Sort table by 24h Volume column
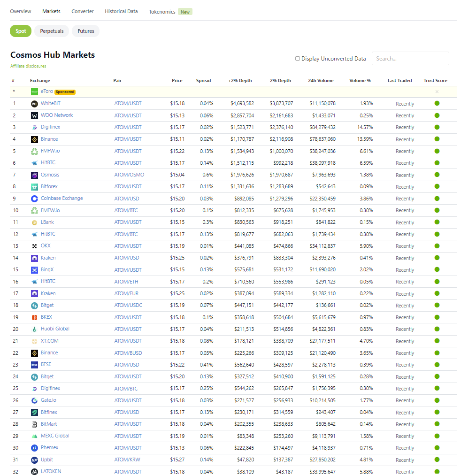476x475 pixels. click(x=321, y=81)
